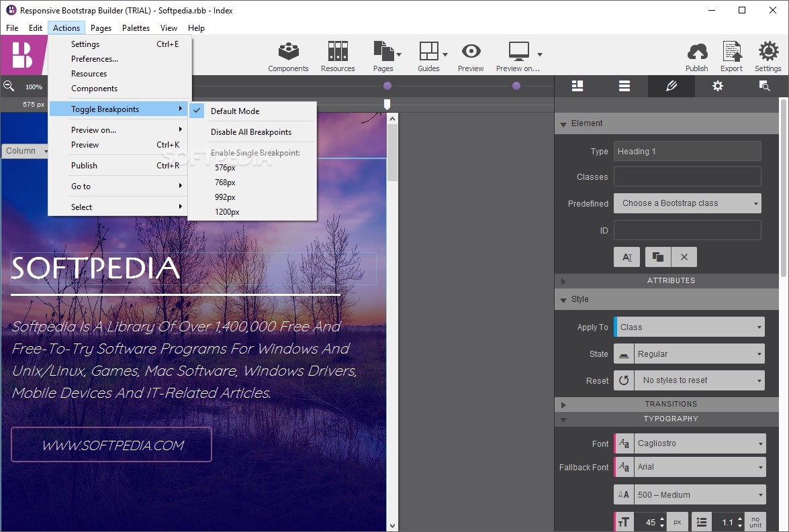The image size is (789, 532).
Task: Open the search inspector panel tab
Action: 764,86
